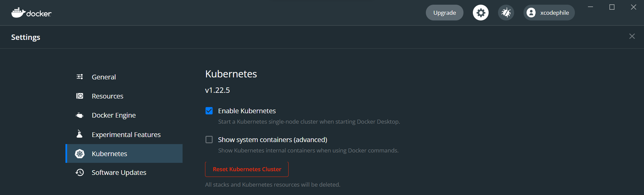
Task: Close the Docker Desktop window
Action: [x=633, y=7]
